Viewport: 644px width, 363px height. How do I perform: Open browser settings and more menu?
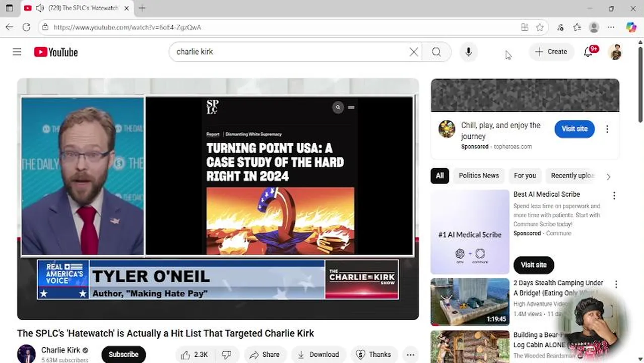(611, 27)
